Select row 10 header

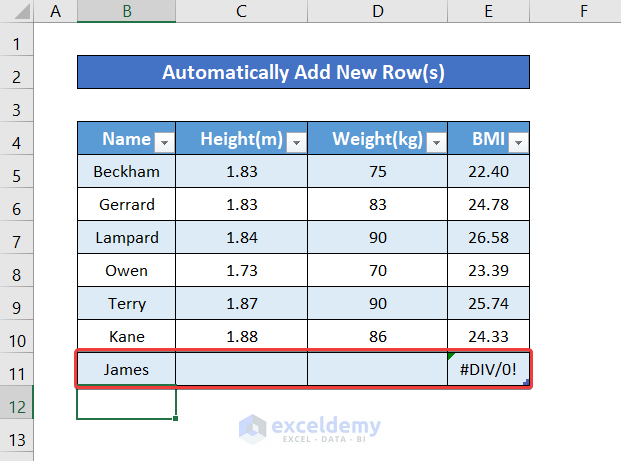(17, 336)
